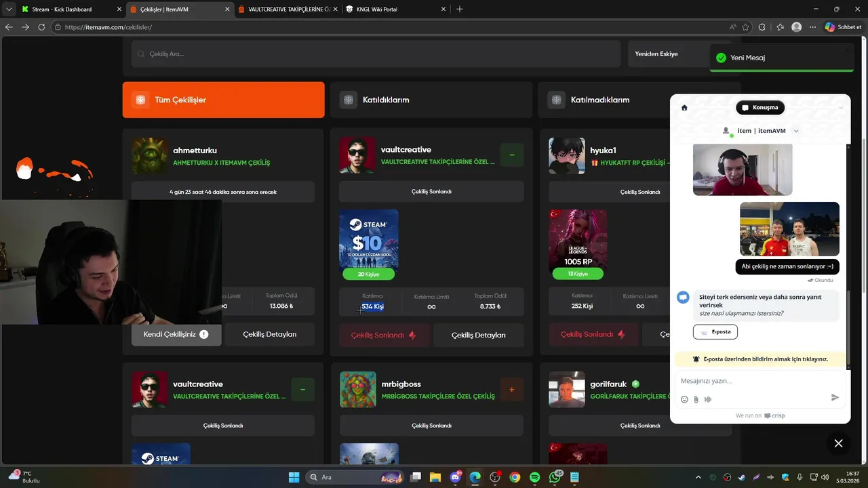
Task: Open the Sohbet et Copilot button
Action: [x=844, y=27]
